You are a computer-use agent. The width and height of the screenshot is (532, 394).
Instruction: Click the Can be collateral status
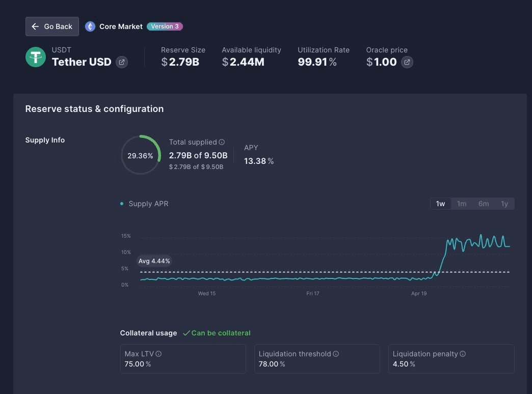click(x=217, y=333)
